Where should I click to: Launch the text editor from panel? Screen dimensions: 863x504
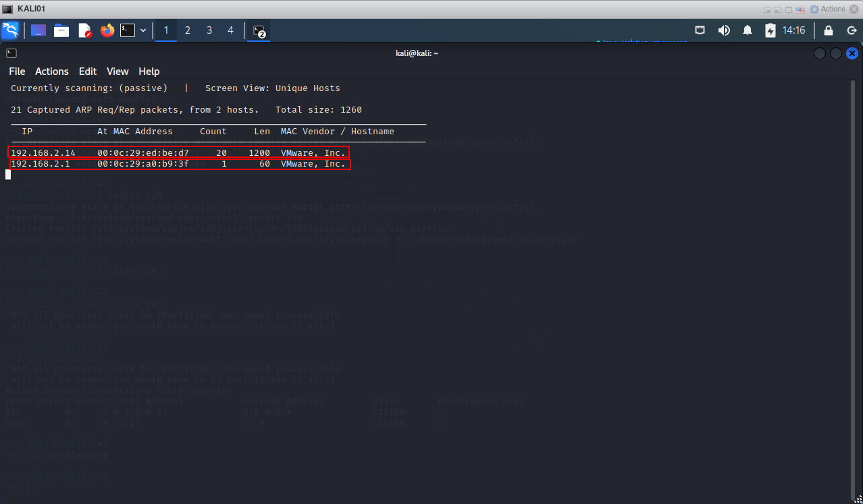(x=84, y=30)
